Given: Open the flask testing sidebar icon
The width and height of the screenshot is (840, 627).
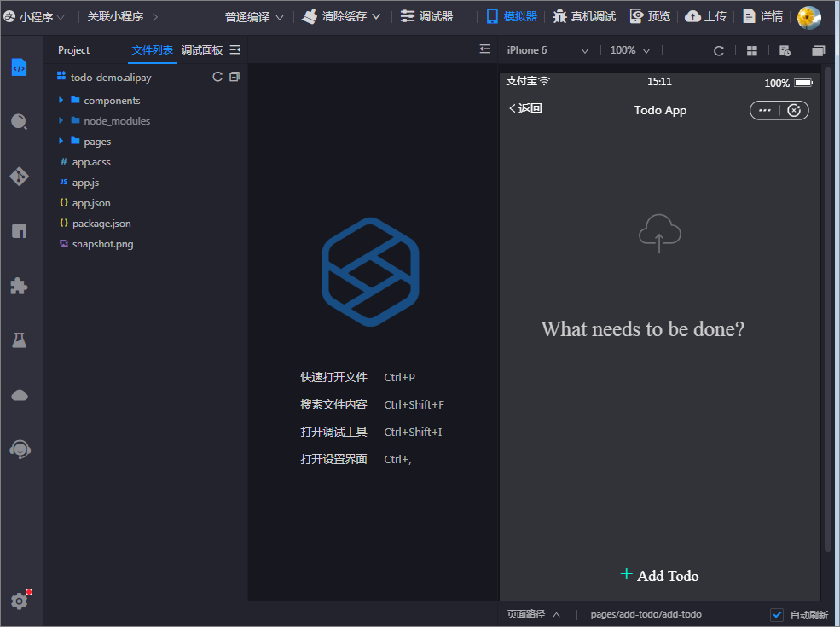Looking at the screenshot, I should pos(20,340).
